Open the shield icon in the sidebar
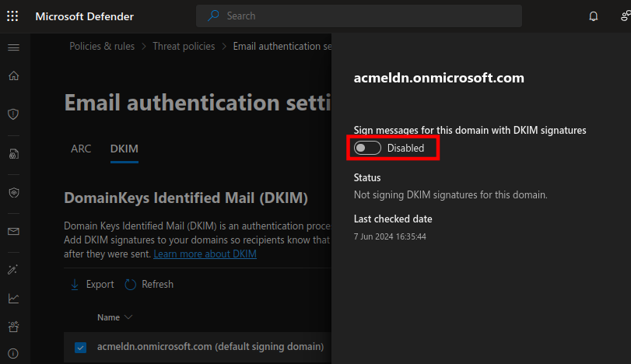Viewport: 631px width, 364px height. [13, 114]
